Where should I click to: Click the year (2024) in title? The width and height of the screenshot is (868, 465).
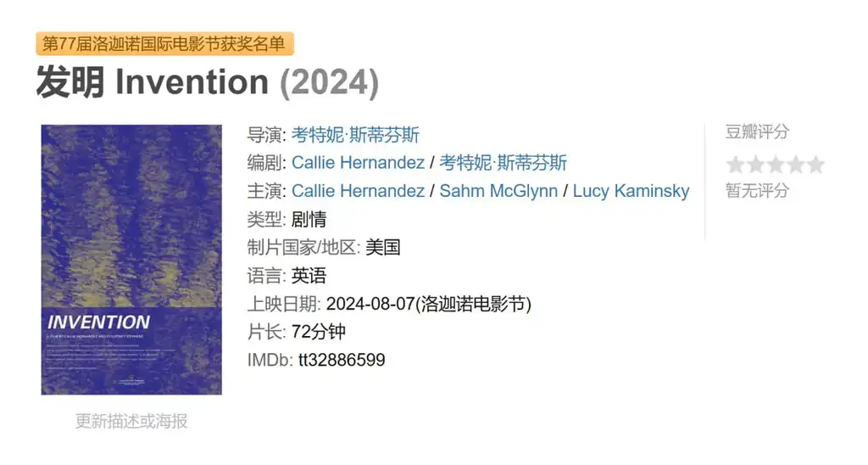click(330, 82)
